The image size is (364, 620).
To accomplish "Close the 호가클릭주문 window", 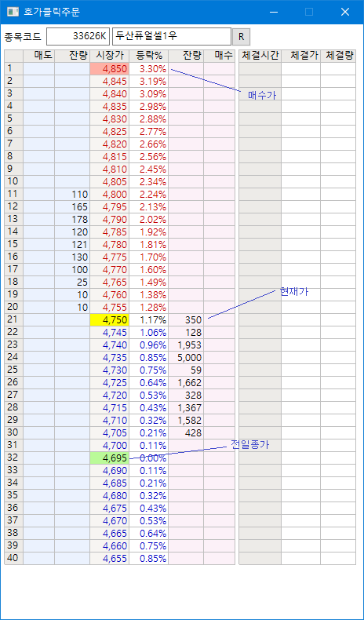I will [345, 12].
